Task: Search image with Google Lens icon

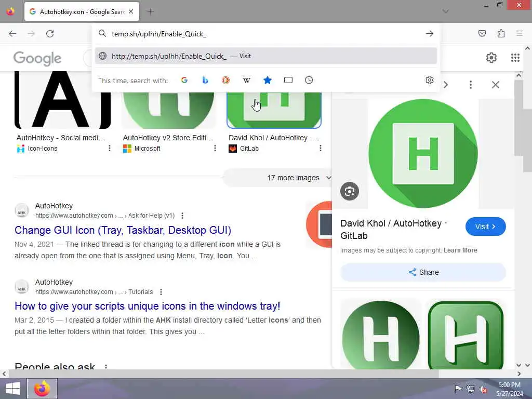Action: 350,191
